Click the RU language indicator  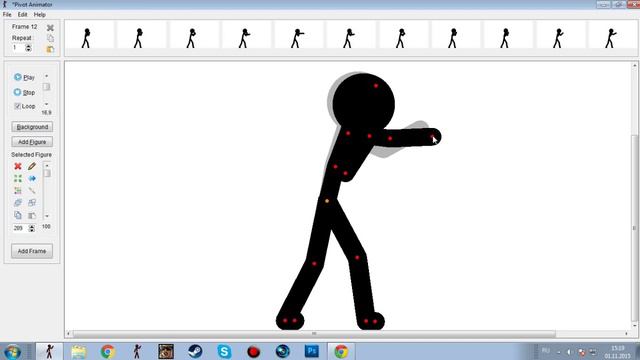(546, 351)
